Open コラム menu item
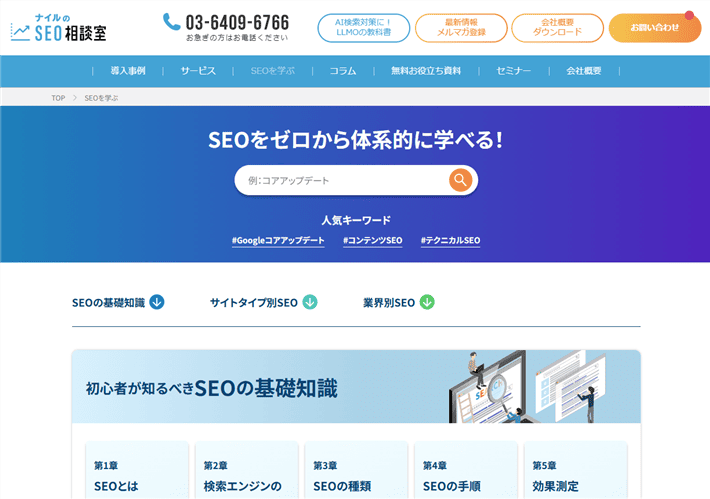The image size is (710, 499). point(343,71)
